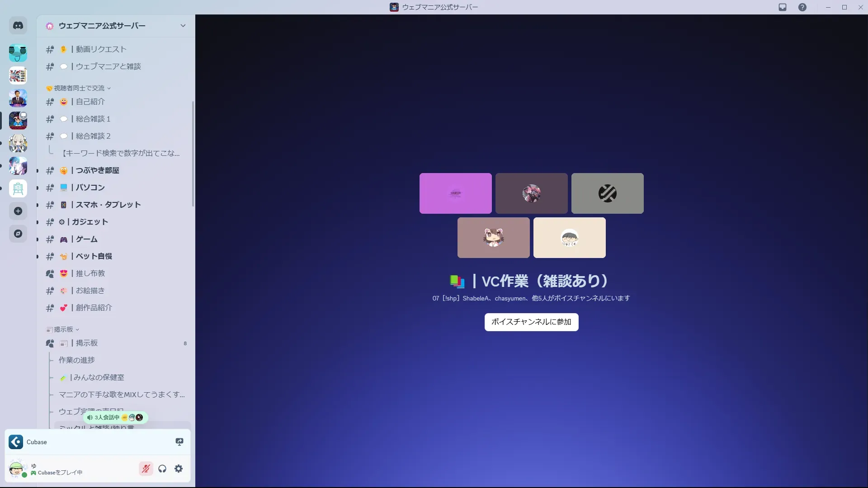
Task: Click the help question mark icon
Action: click(802, 7)
